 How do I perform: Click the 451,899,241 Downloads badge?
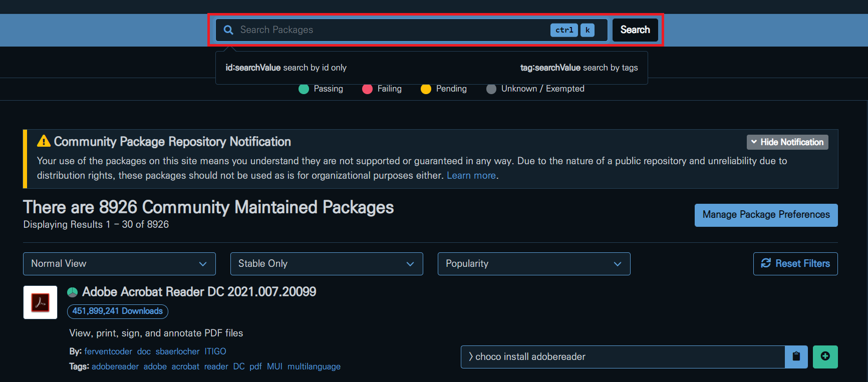pos(118,311)
